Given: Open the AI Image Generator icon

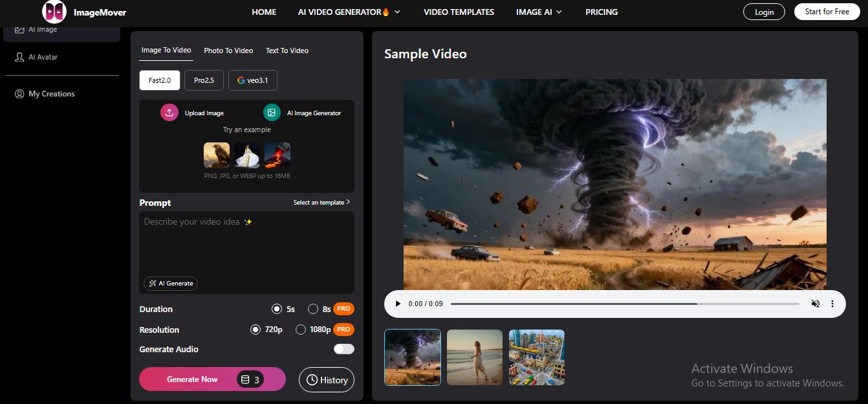Looking at the screenshot, I should 272,113.
